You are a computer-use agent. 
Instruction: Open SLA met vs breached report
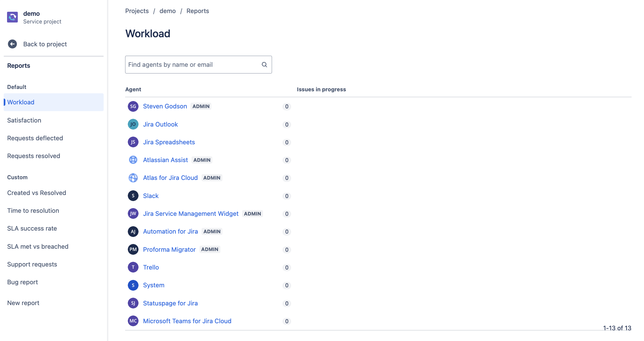[x=38, y=246]
